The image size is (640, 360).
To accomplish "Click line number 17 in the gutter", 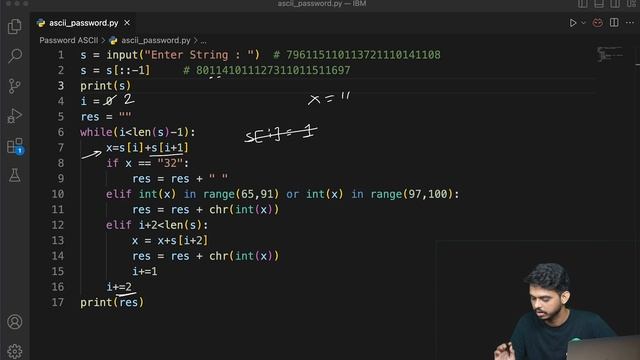I will (x=58, y=302).
